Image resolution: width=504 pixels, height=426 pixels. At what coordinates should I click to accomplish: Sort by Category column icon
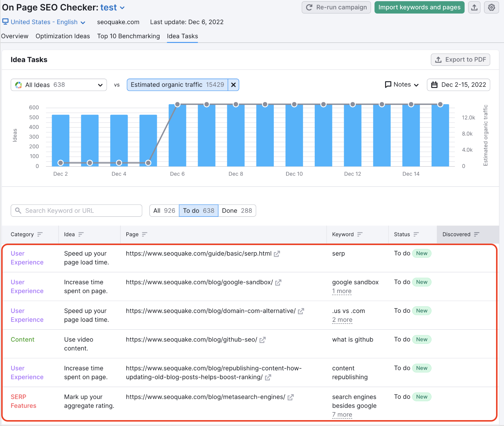point(40,234)
